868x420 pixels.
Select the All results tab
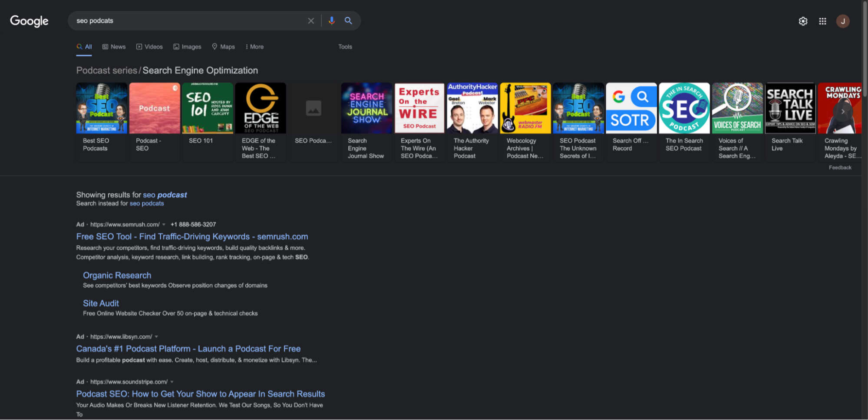point(84,47)
